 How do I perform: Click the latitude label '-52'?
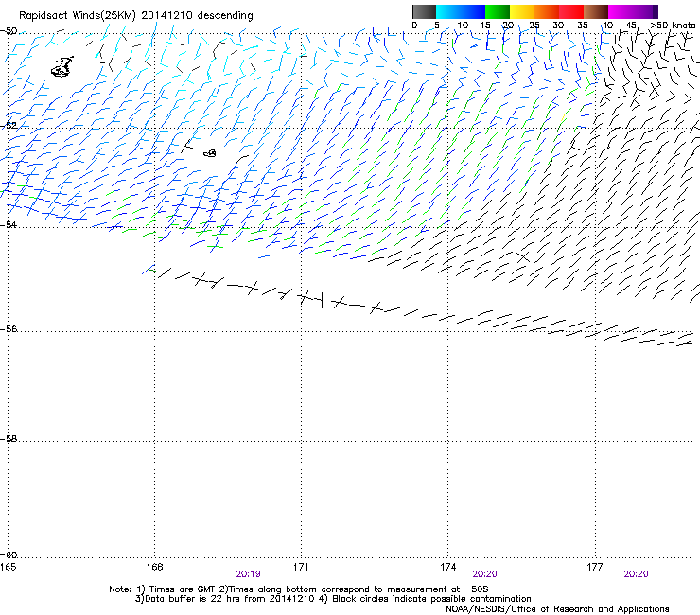(x=9, y=125)
